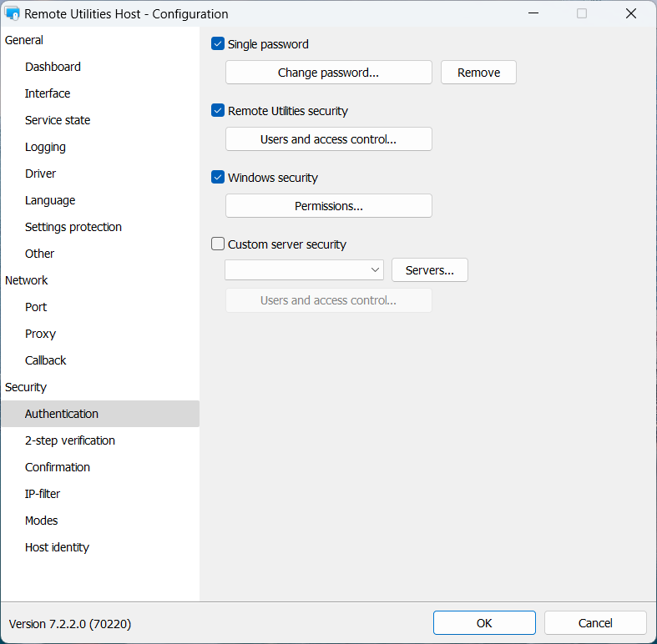Confirm changes with the OK button

click(484, 623)
